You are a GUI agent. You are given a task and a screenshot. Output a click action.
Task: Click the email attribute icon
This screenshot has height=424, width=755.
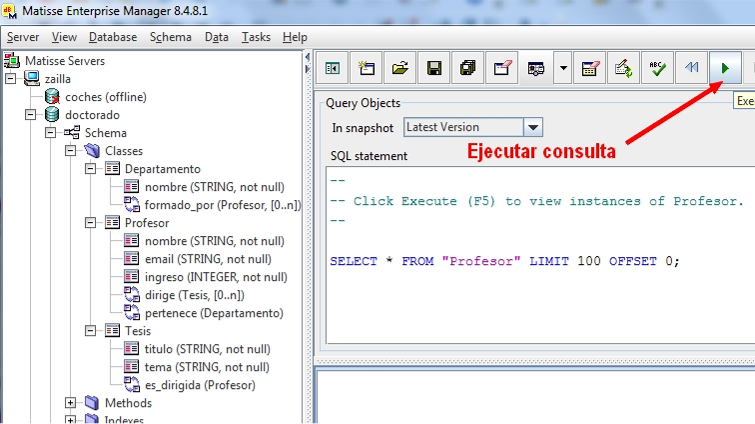[131, 258]
